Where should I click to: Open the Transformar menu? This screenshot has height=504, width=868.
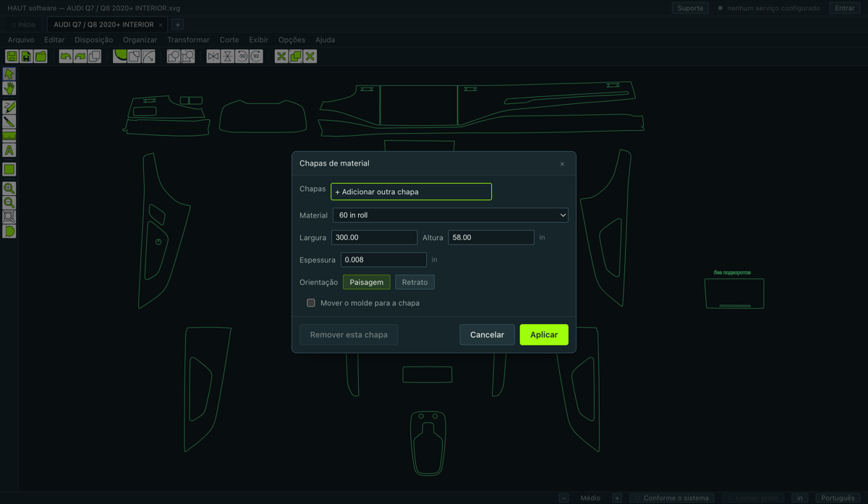pos(188,40)
